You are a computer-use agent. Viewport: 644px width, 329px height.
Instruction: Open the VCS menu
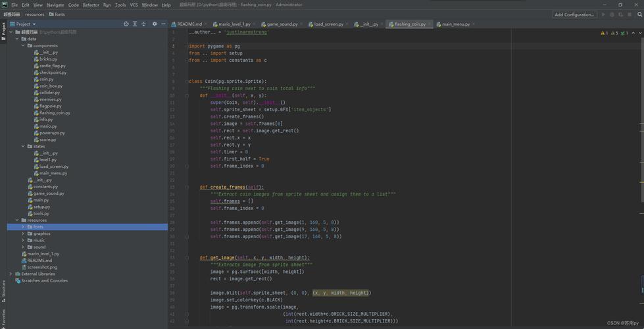pos(134,5)
